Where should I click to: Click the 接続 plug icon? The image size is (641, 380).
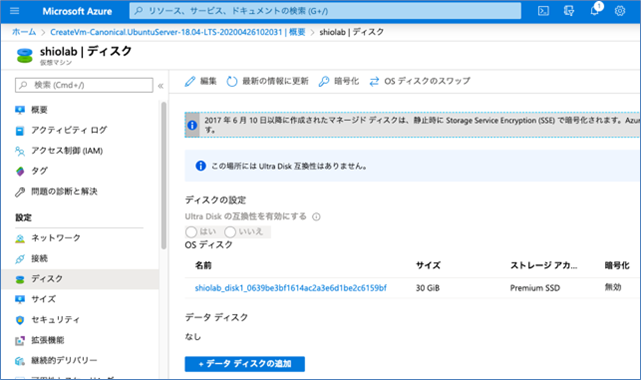(20, 259)
